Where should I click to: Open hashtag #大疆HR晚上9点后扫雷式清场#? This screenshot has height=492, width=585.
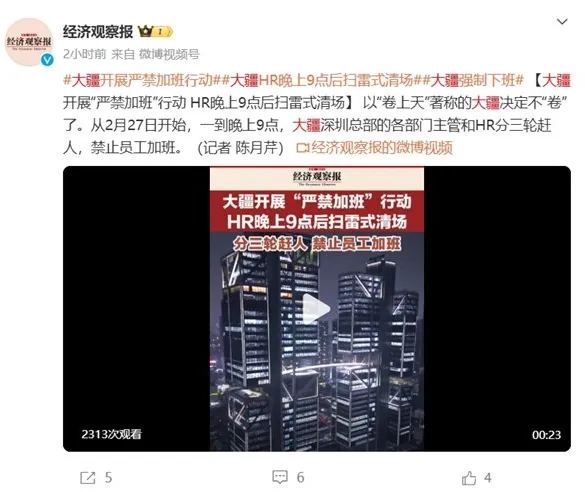point(322,80)
